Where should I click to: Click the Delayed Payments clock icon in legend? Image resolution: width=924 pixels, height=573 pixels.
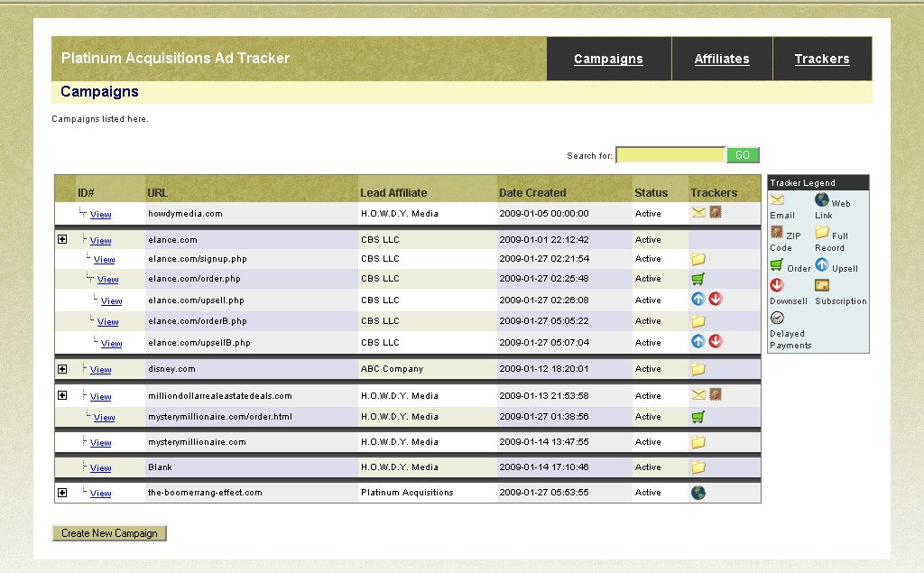coord(777,318)
